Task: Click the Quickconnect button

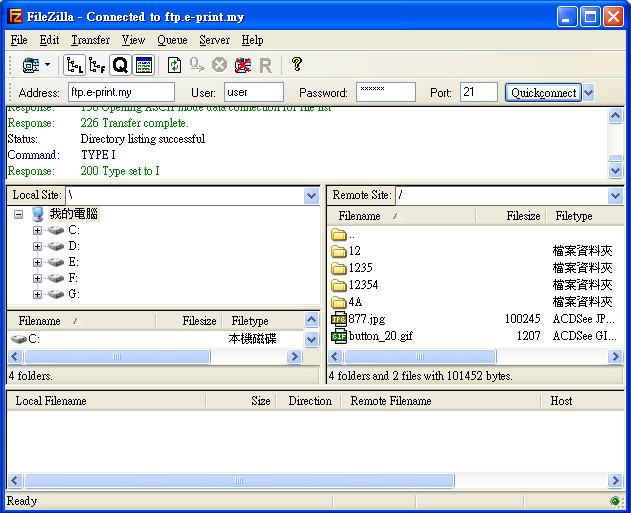Action: 543,93
